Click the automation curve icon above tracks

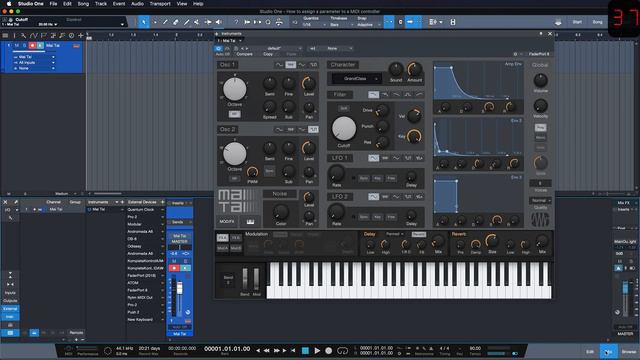(x=33, y=36)
